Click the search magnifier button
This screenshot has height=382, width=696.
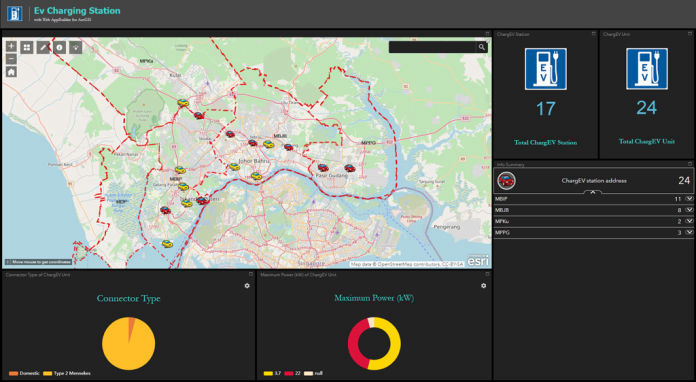tap(482, 47)
